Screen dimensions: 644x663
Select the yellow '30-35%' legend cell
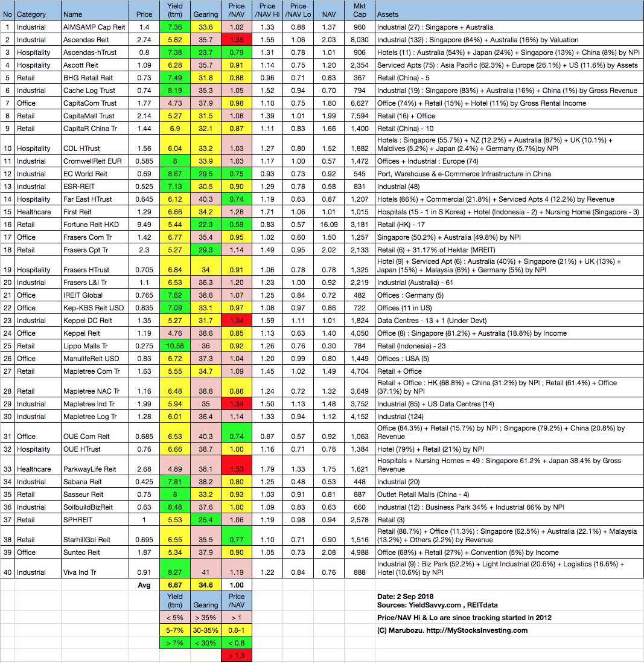206,630
